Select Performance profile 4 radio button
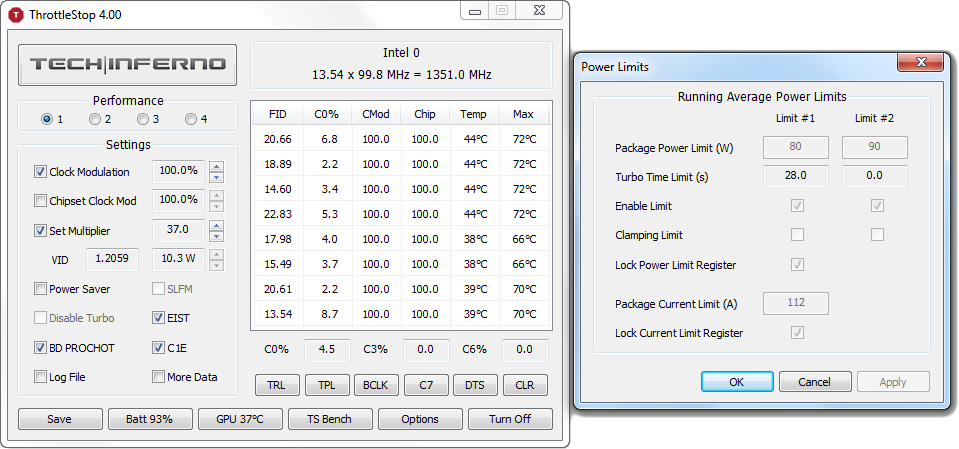Screen dimensions: 959x449 click(x=191, y=119)
